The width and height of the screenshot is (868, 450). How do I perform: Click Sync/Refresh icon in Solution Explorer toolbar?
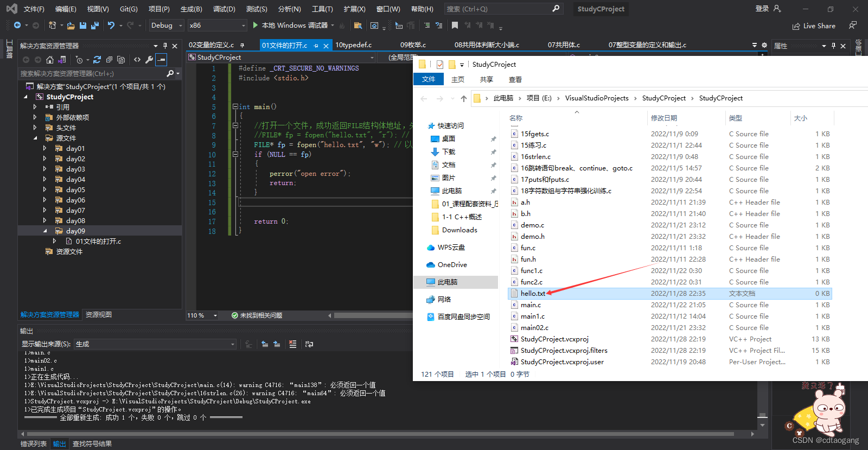97,60
